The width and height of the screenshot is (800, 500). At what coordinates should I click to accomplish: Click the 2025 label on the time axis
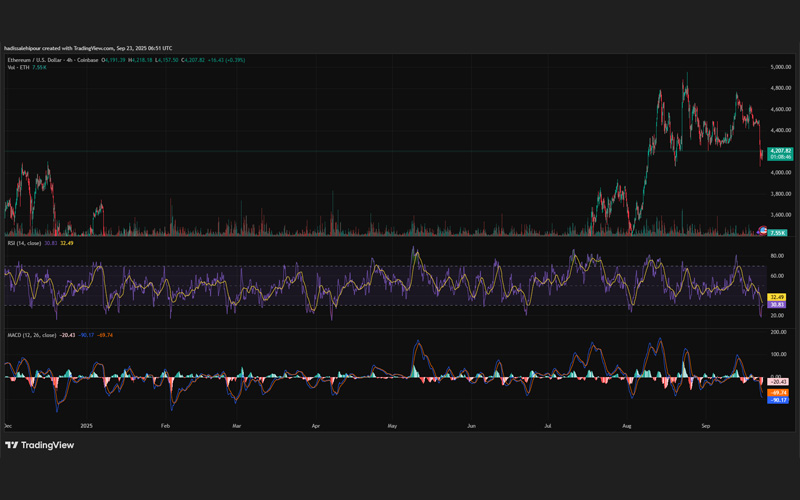tap(87, 426)
